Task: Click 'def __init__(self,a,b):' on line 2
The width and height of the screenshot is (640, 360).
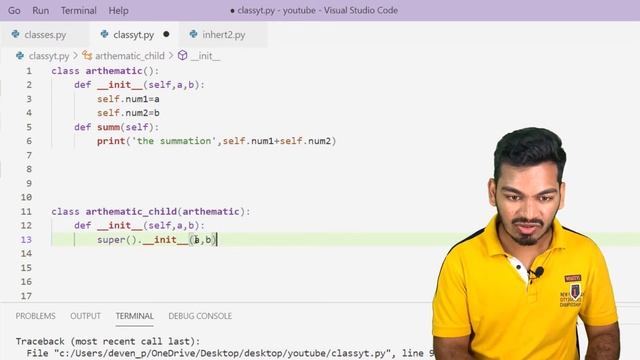Action: click(x=139, y=85)
